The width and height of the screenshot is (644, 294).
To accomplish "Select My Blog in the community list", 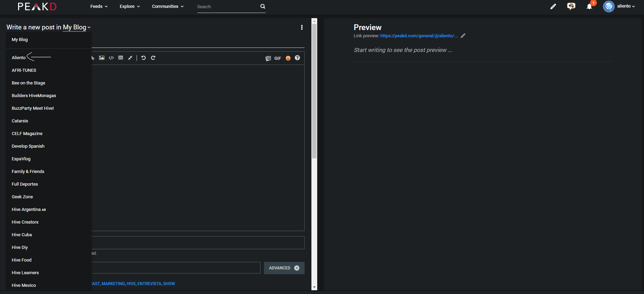I will [x=49, y=40].
